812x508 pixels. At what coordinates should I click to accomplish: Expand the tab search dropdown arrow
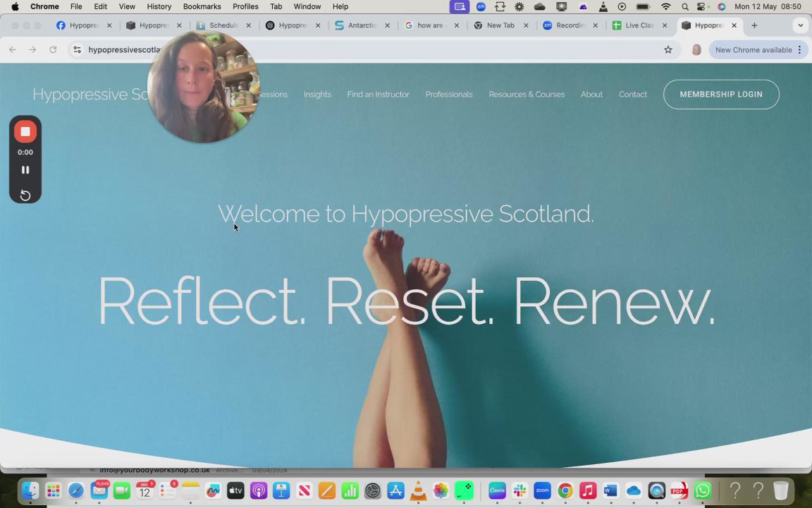[800, 25]
